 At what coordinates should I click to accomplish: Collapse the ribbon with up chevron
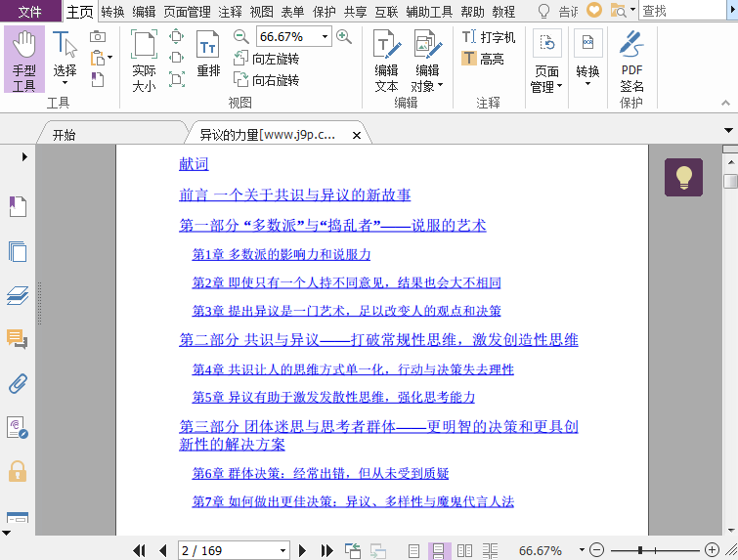pos(725,103)
